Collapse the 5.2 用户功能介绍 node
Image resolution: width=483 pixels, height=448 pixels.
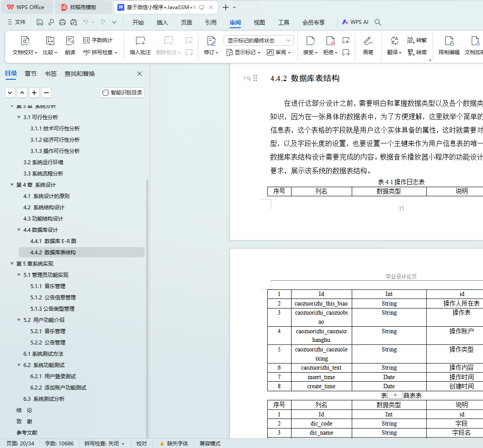tap(19, 320)
